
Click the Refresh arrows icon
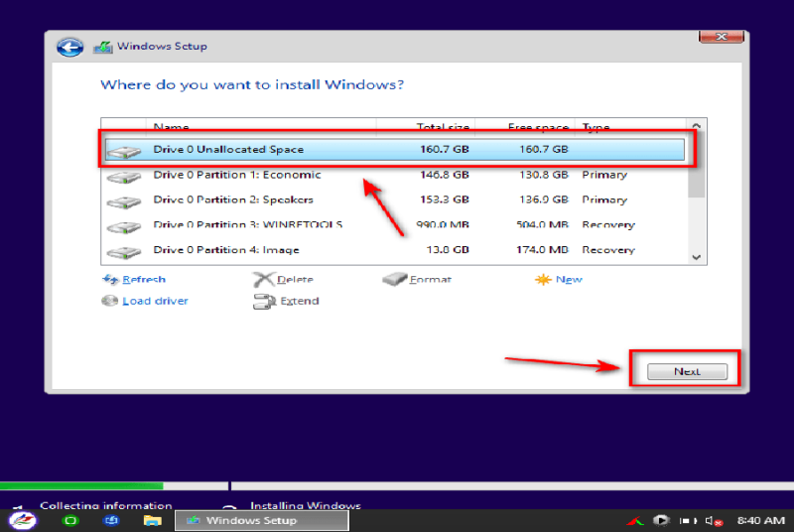click(110, 280)
